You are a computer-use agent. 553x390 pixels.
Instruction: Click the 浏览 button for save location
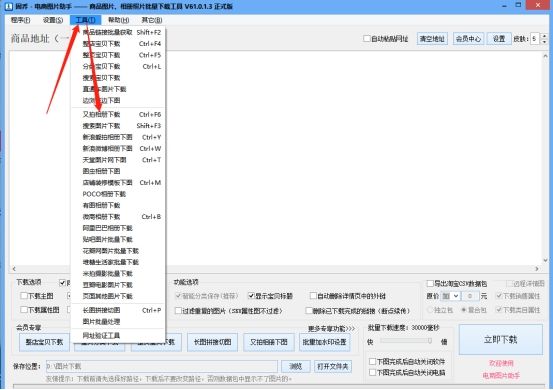(x=296, y=366)
